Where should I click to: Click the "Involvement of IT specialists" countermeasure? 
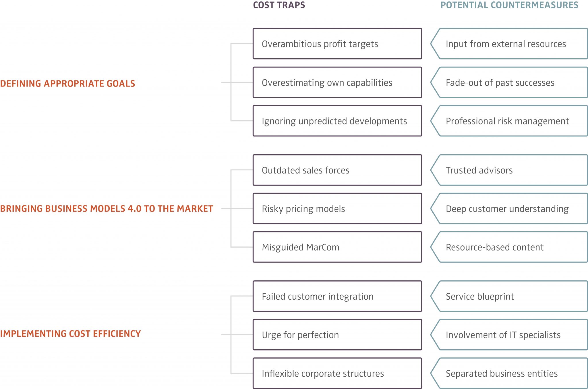(x=509, y=335)
